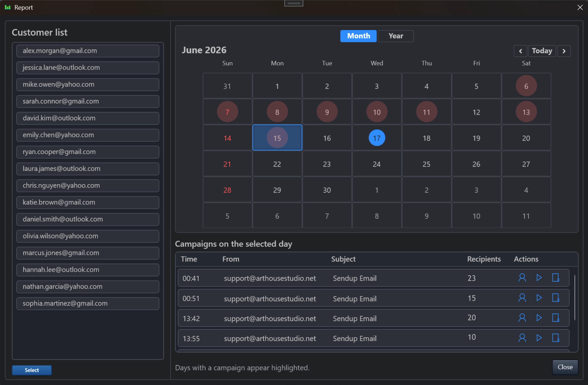Click the From column header
Image resolution: width=588 pixels, height=385 pixels.
point(230,259)
